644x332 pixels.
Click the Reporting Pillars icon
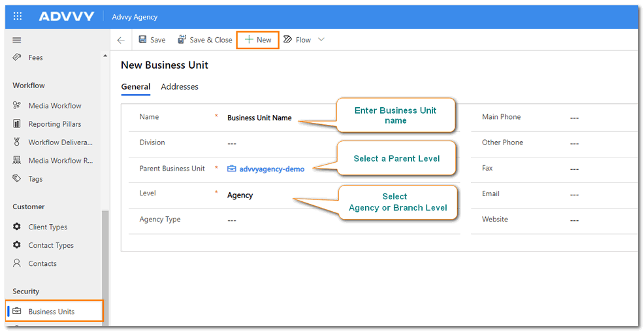point(17,124)
